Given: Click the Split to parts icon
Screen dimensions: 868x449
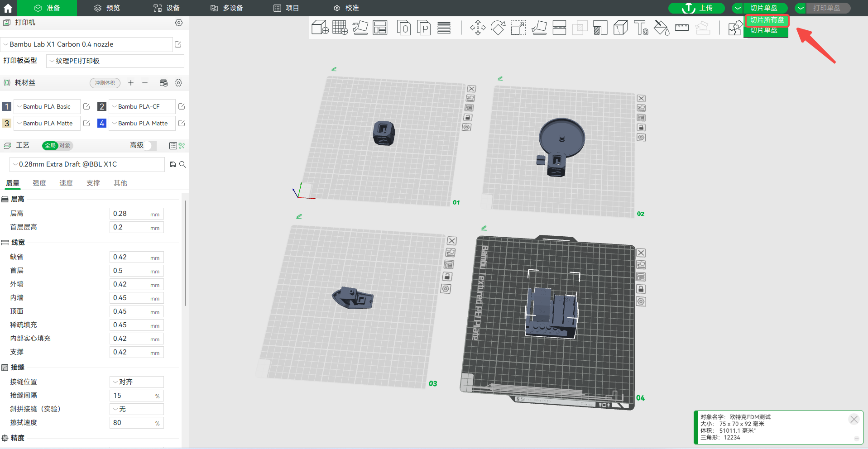Looking at the screenshot, I should pos(424,28).
